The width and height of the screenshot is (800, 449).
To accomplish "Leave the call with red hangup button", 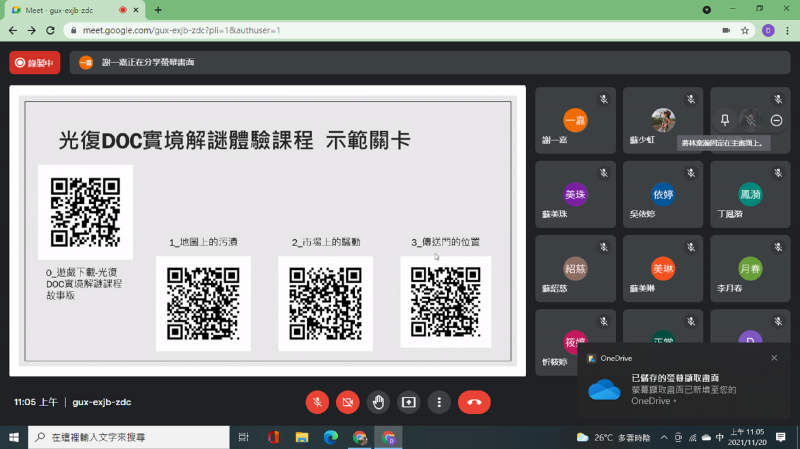I will tap(474, 402).
